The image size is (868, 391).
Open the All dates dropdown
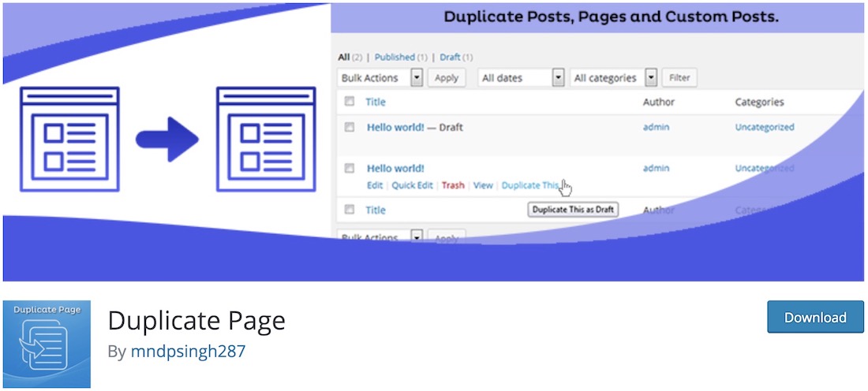pyautogui.click(x=521, y=78)
